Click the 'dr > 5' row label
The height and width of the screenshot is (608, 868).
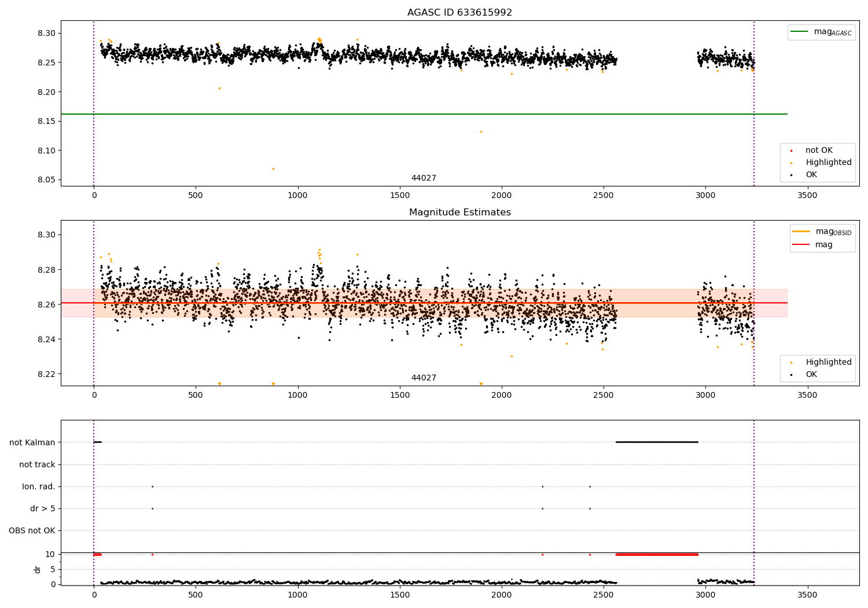(43, 508)
